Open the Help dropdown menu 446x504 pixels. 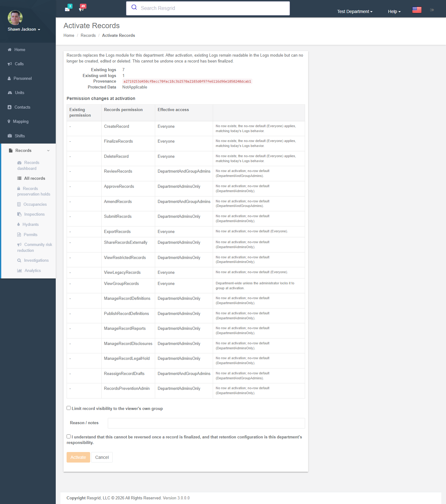click(394, 11)
